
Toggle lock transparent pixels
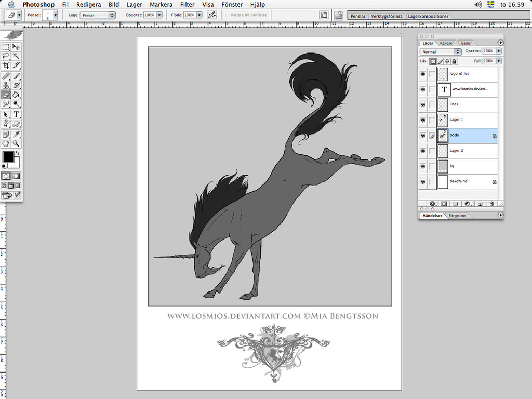(433, 61)
